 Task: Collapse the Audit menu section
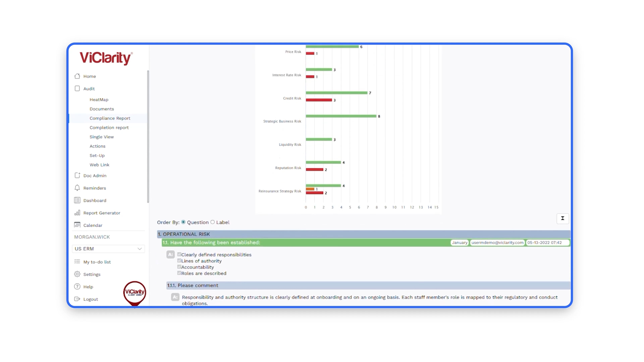[x=89, y=88]
